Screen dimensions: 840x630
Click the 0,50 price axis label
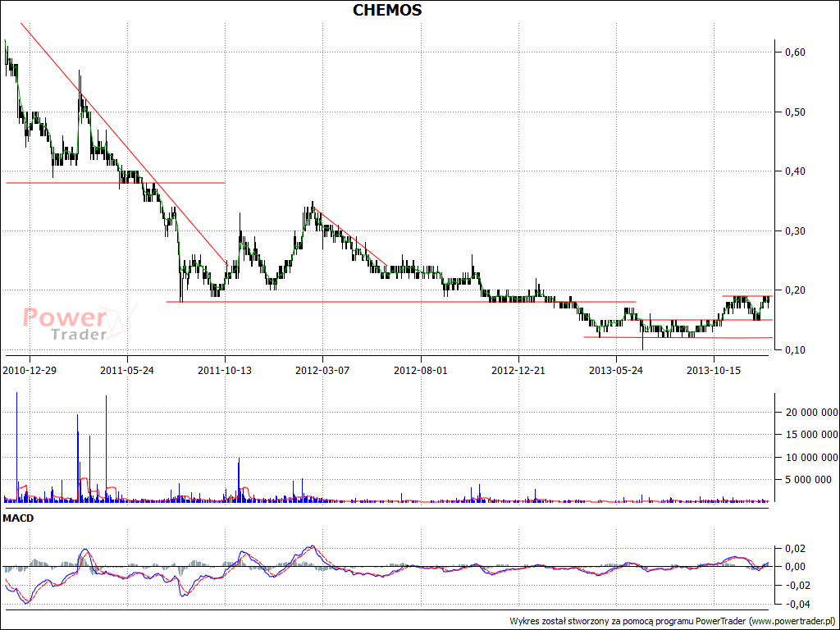pos(795,112)
